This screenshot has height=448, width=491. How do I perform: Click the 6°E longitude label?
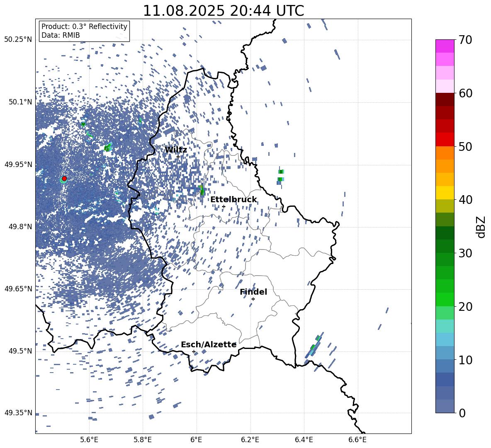pos(196,440)
